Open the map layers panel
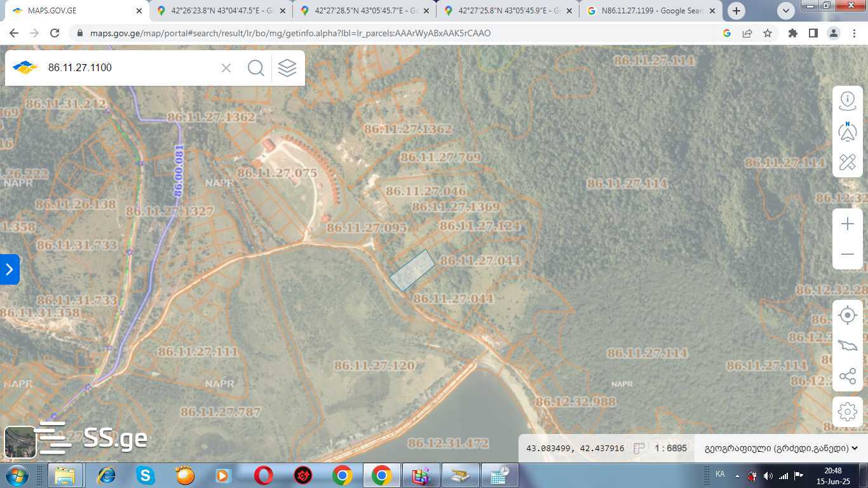Viewport: 868px width, 488px height. (x=287, y=68)
